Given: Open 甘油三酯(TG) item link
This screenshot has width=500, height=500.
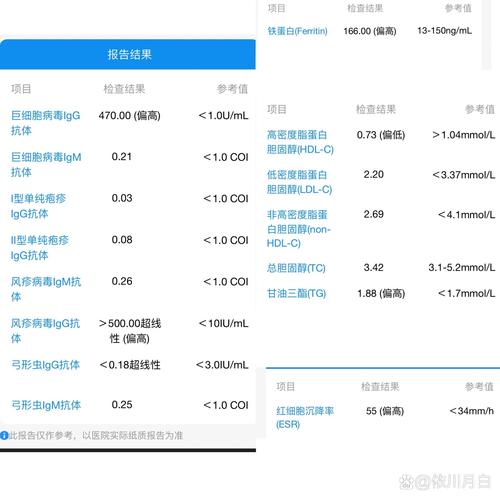Looking at the screenshot, I should pyautogui.click(x=296, y=293).
